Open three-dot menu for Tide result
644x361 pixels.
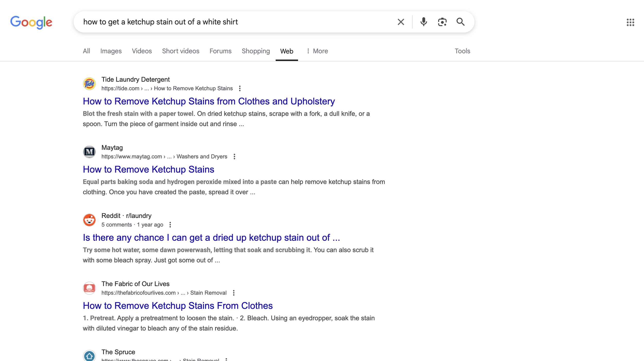click(240, 89)
